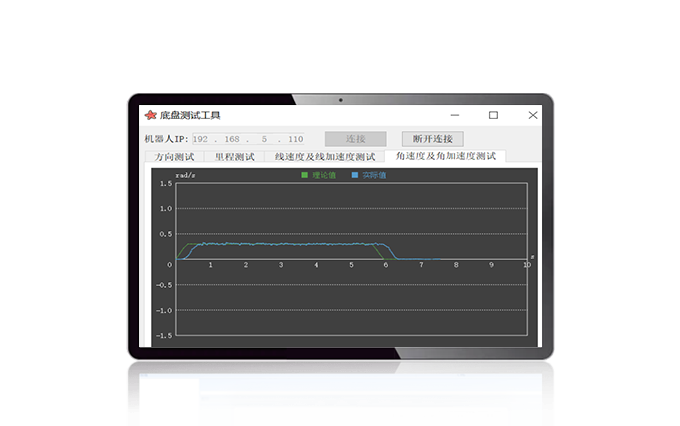Switch to the 方向测试 tab

point(173,157)
